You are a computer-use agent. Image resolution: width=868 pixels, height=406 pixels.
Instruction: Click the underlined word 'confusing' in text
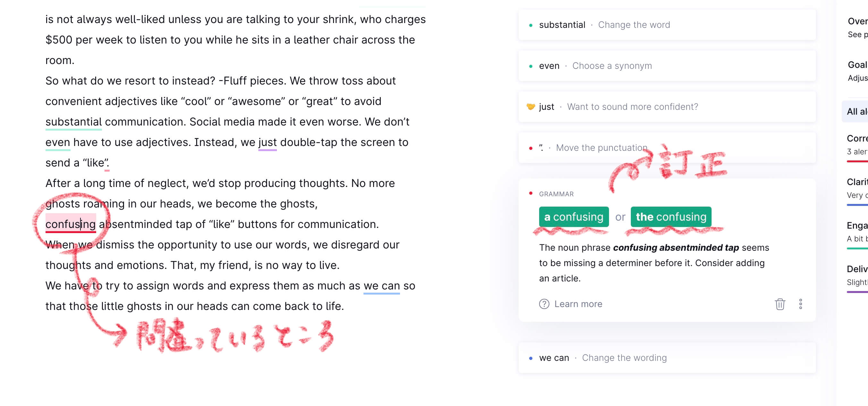pyautogui.click(x=71, y=224)
